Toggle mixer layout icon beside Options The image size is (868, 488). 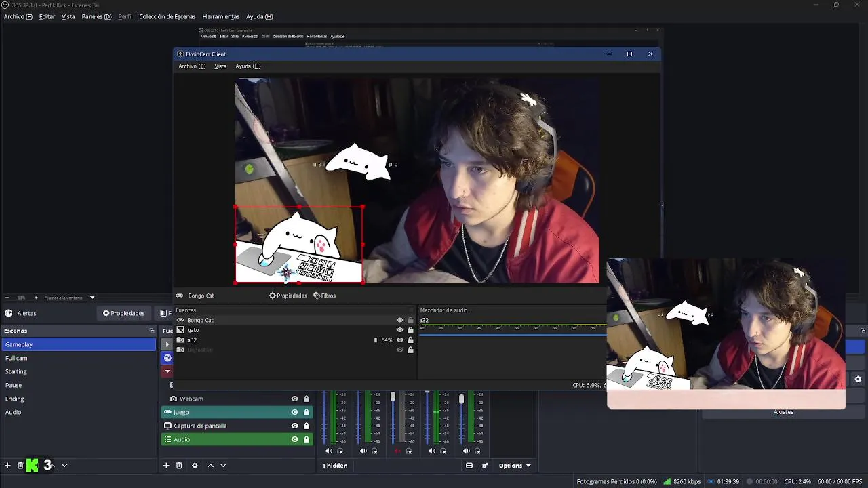click(x=469, y=466)
